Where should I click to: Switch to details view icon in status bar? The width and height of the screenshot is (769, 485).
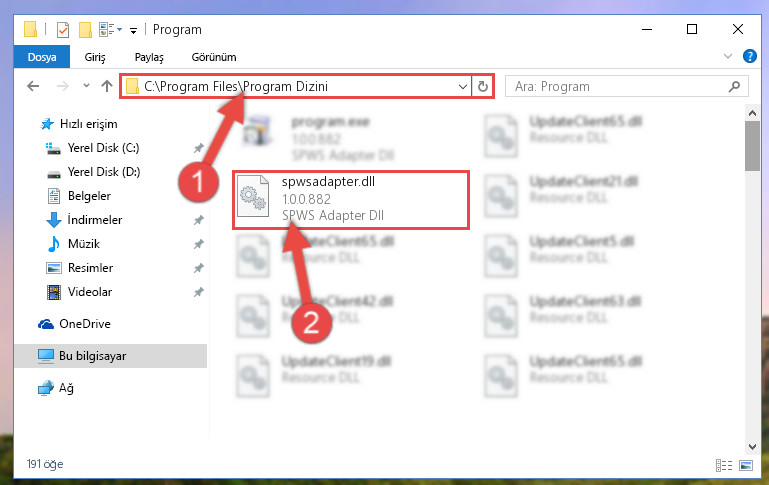click(724, 465)
